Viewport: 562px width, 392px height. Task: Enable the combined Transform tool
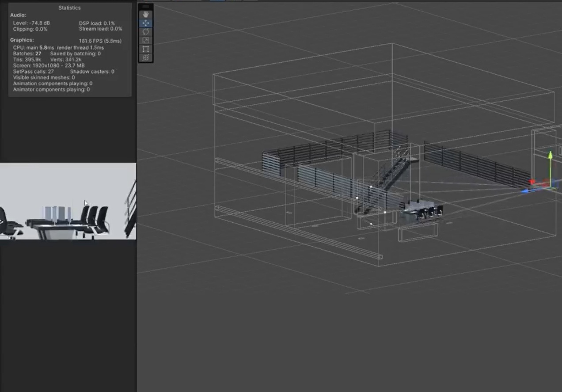click(x=145, y=57)
